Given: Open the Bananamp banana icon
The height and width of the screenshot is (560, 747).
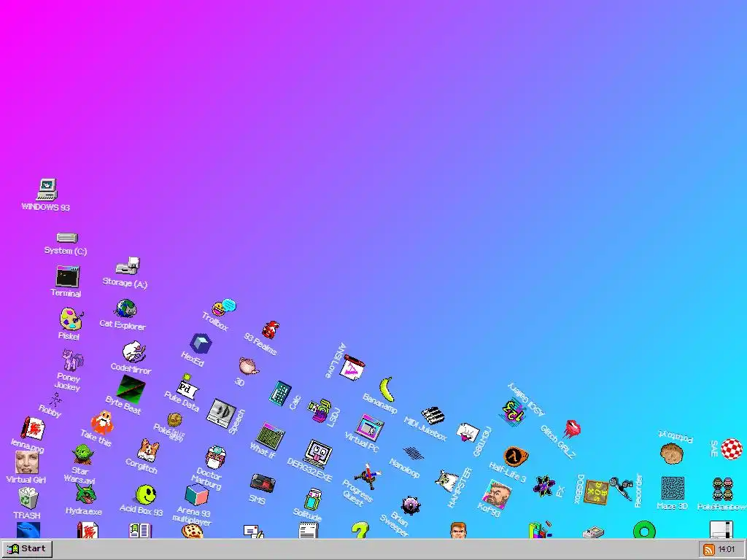Looking at the screenshot, I should click(x=387, y=389).
